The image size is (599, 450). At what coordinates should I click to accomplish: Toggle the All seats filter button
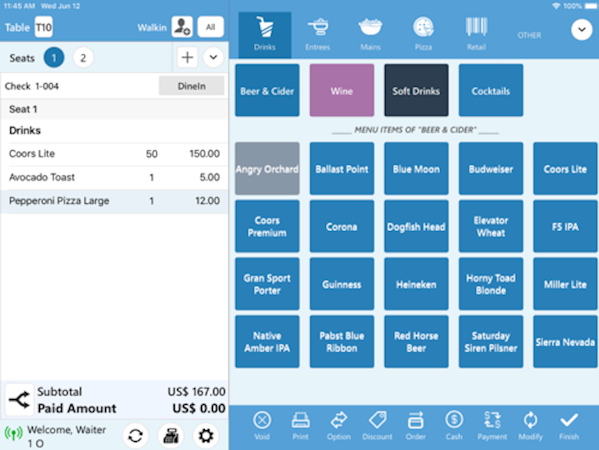[210, 27]
